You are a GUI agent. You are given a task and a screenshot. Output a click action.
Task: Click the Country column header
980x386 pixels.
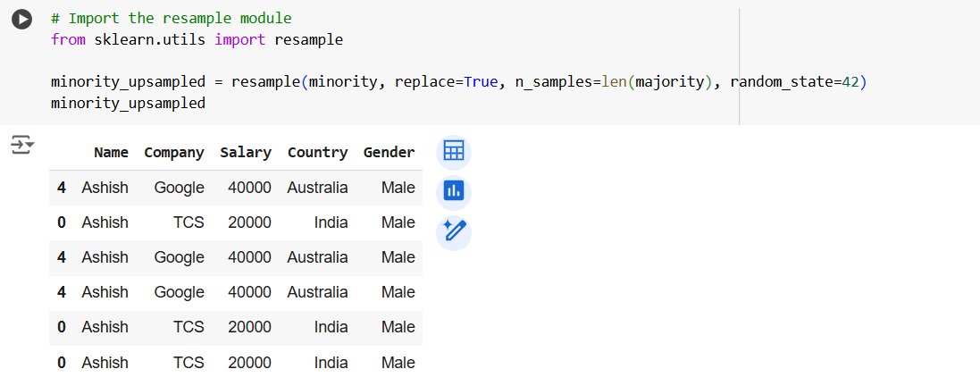pyautogui.click(x=317, y=153)
